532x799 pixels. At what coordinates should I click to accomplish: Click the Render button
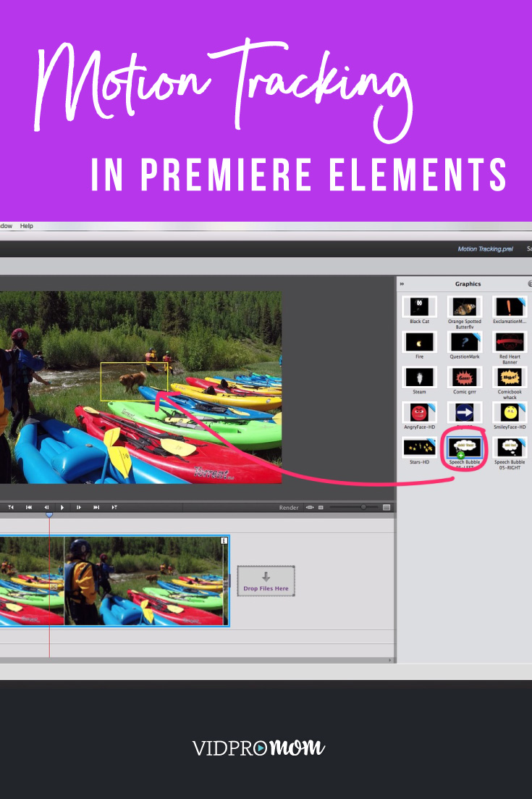pyautogui.click(x=289, y=508)
